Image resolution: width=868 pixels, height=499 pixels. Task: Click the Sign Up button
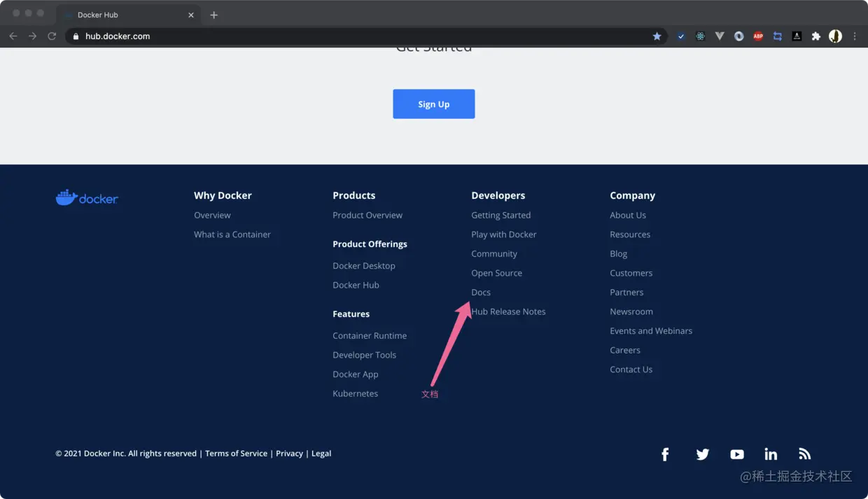tap(434, 104)
